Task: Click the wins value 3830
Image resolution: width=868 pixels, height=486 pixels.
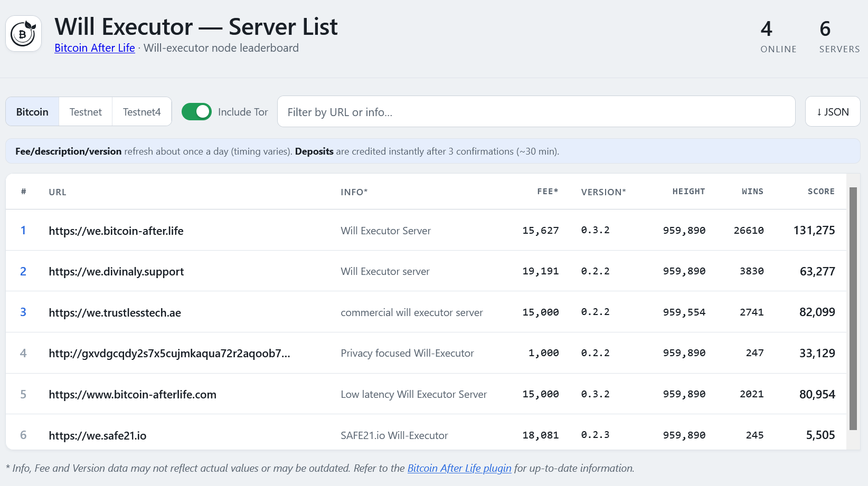Action: click(751, 271)
